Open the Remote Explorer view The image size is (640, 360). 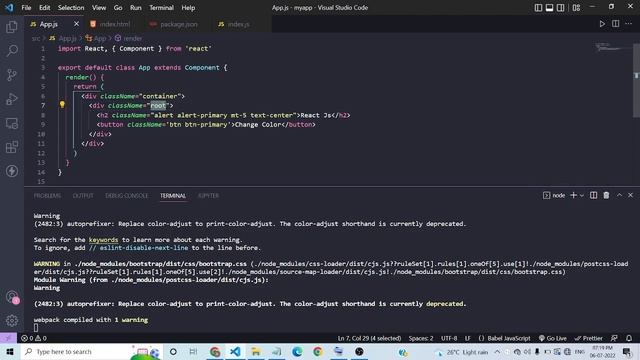(12, 123)
